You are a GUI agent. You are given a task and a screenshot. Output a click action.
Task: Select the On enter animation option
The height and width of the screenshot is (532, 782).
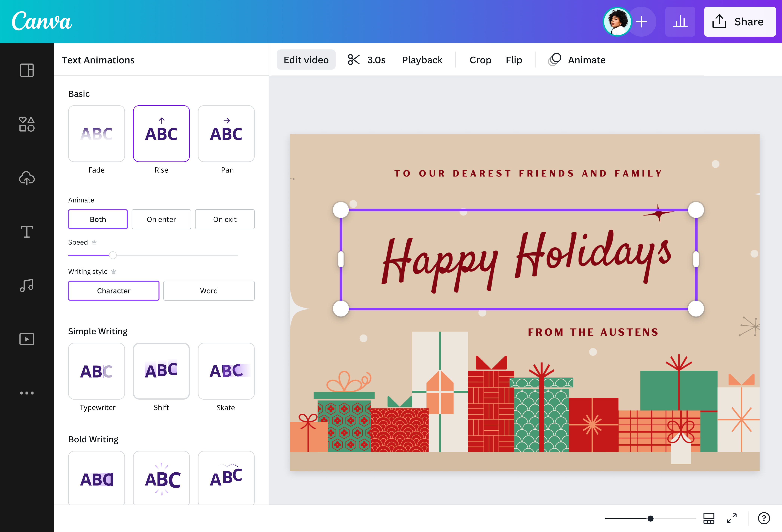coord(161,219)
